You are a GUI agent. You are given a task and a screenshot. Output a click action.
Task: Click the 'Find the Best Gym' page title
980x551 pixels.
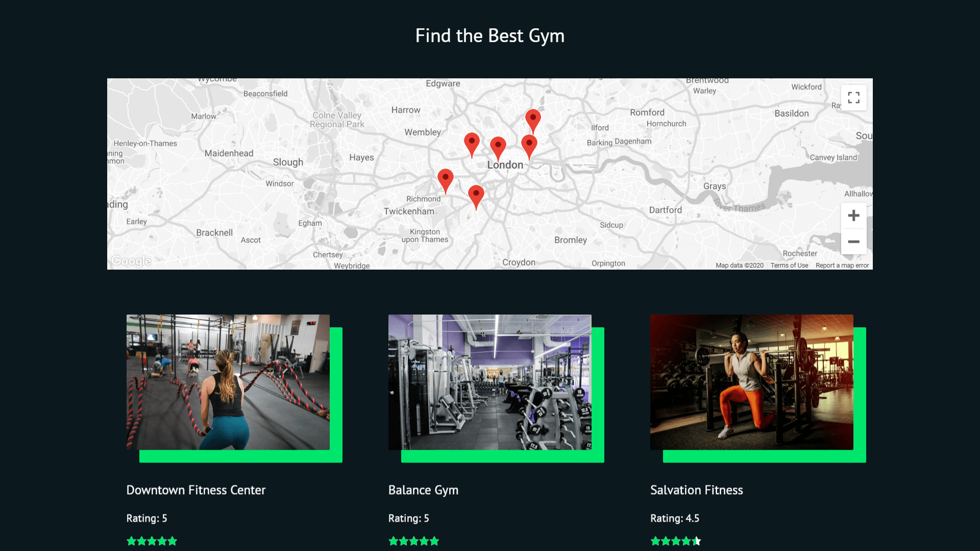pos(490,36)
